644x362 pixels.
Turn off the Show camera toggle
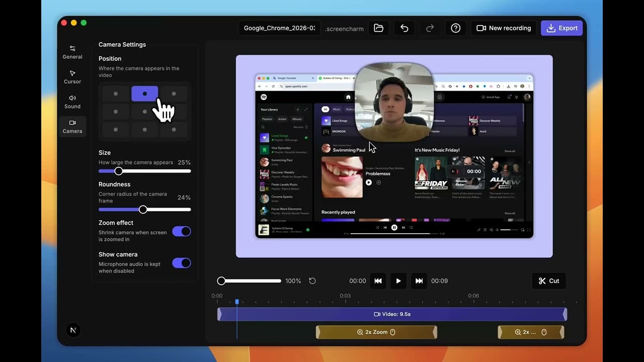(182, 263)
